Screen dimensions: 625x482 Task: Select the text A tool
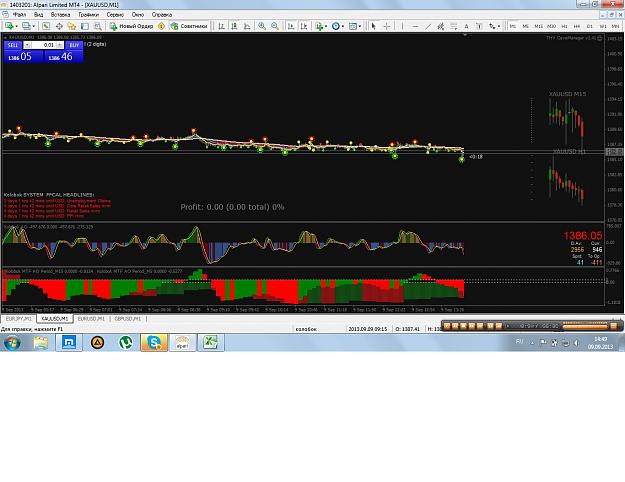tap(466, 26)
